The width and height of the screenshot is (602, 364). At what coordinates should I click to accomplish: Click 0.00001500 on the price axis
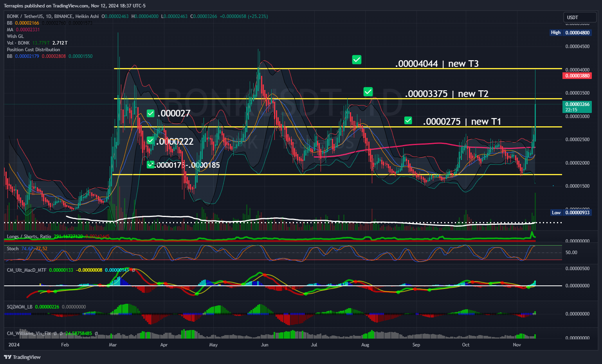(x=577, y=186)
